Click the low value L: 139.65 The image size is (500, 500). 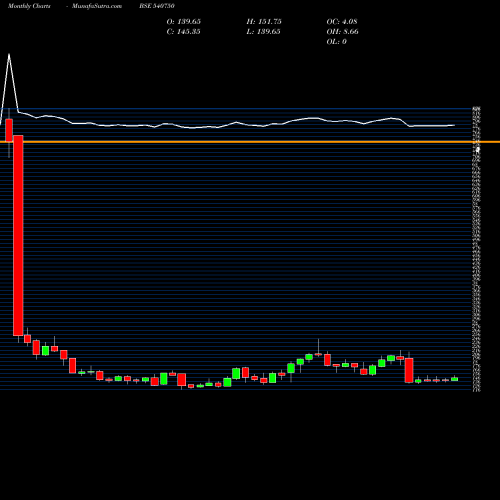(263, 32)
